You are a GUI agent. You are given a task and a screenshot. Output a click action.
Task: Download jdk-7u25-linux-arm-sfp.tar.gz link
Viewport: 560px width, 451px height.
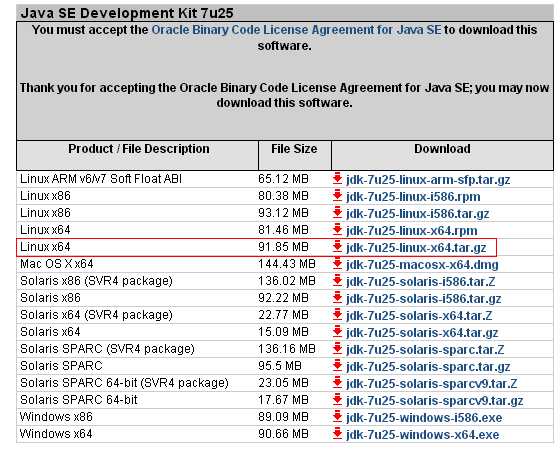click(x=428, y=180)
